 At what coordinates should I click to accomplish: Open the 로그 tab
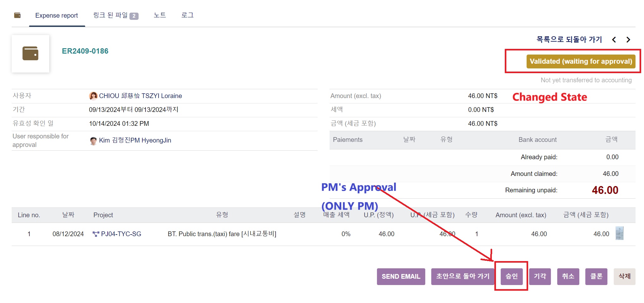pyautogui.click(x=187, y=15)
